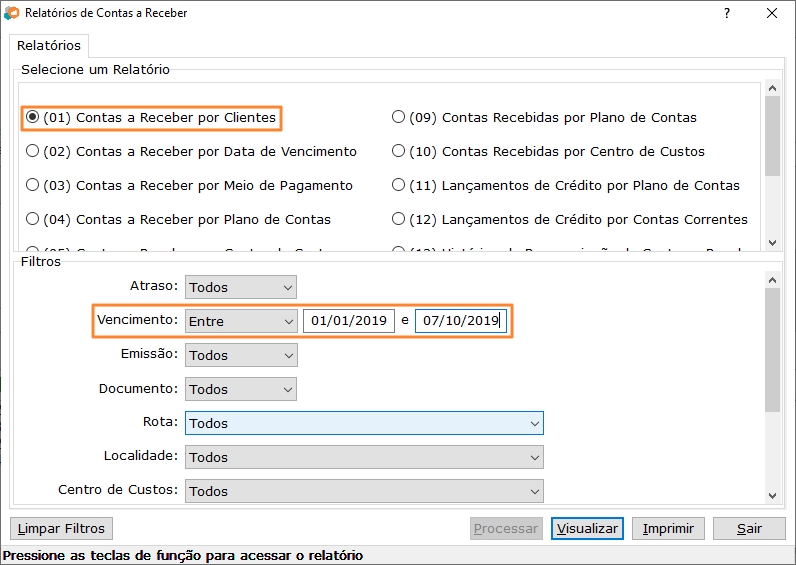Click report list scroll up arrow
This screenshot has width=796, height=565.
772,88
